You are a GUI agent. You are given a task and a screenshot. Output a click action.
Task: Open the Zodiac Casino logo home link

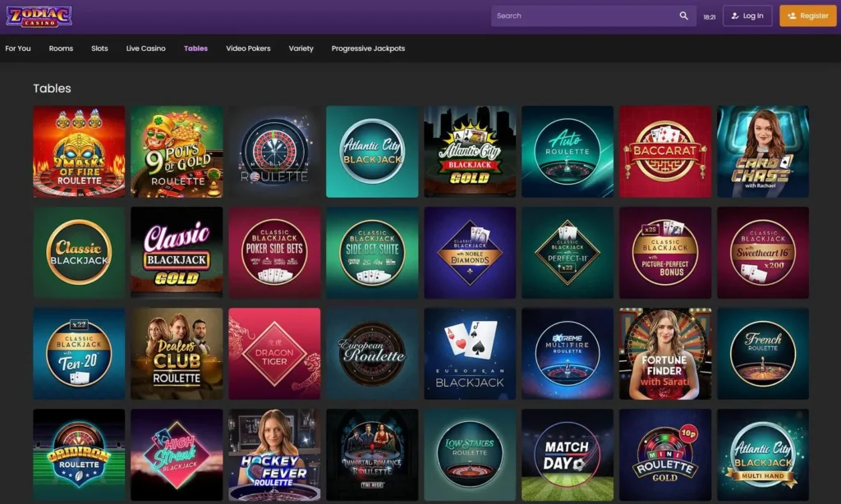pos(39,16)
